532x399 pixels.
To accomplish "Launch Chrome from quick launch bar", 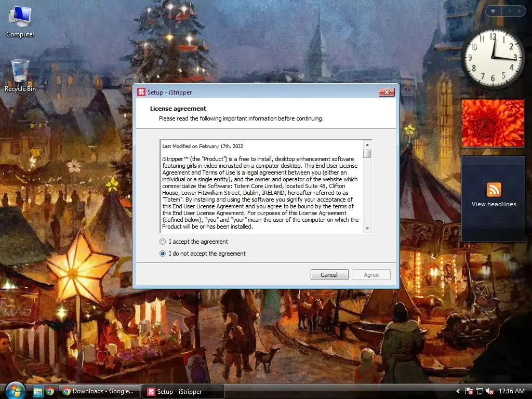I will tap(50, 392).
